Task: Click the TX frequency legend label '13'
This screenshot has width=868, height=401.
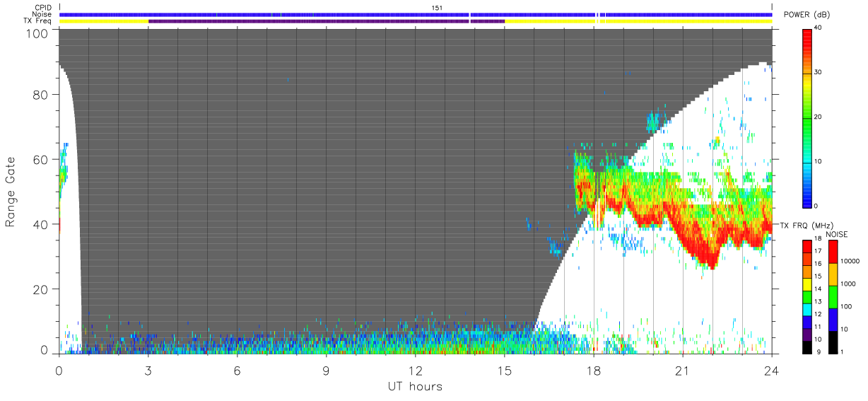Action: pos(817,302)
